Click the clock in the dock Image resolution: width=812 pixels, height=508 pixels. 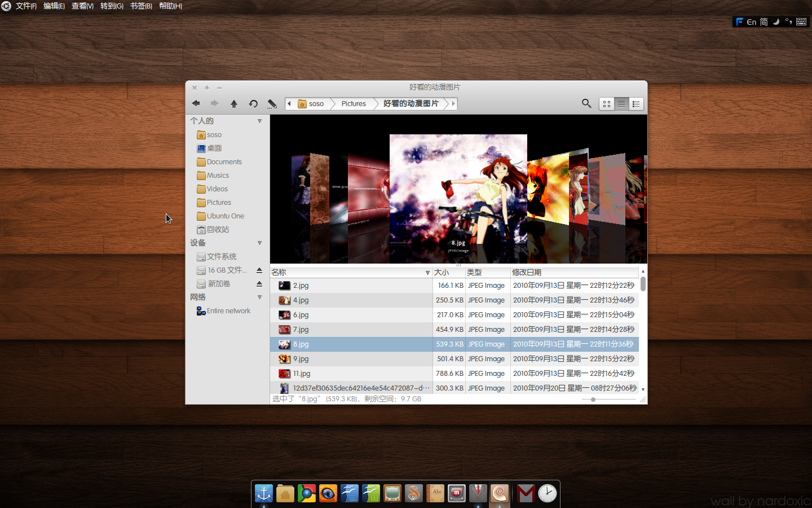(548, 493)
